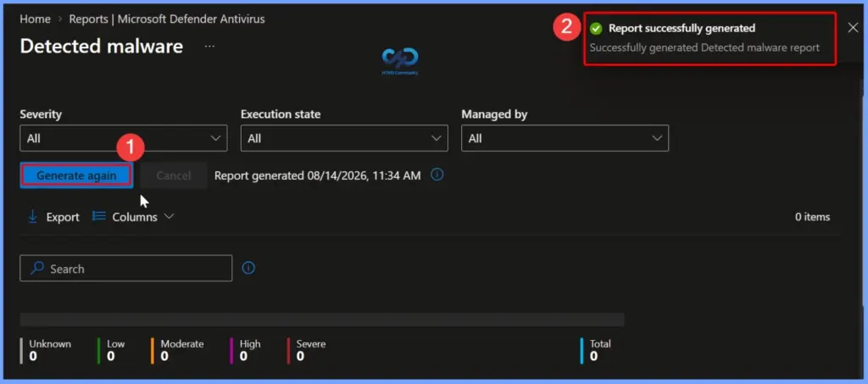Screen dimensions: 868x384
Task: Click the Export download arrow icon
Action: [33, 216]
